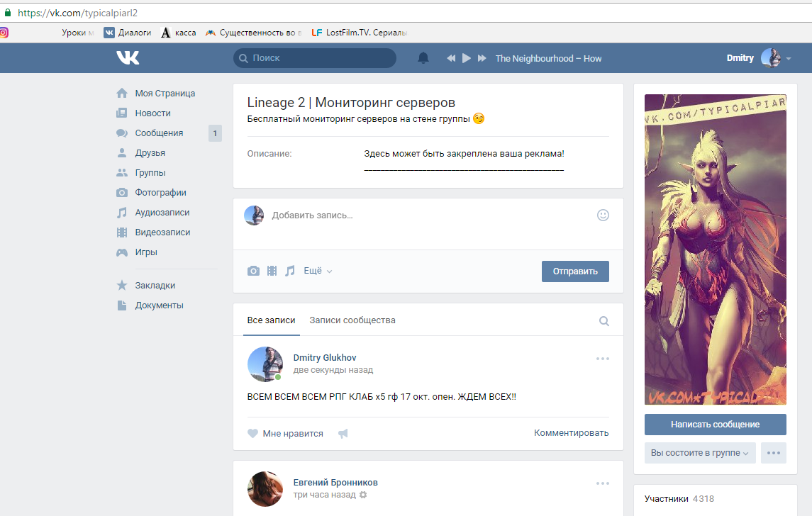Viewport: 812px width, 516px height.
Task: Like the post with Мне нравится
Action: [285, 433]
